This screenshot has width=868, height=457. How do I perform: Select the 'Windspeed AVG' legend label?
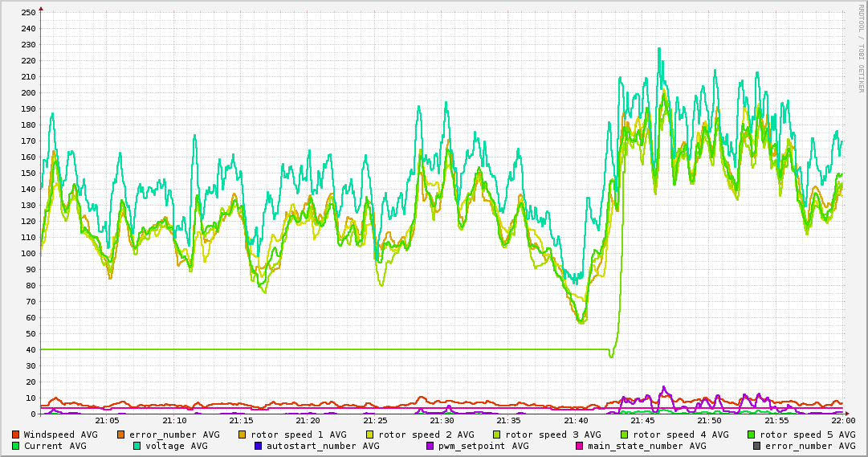coord(60,435)
